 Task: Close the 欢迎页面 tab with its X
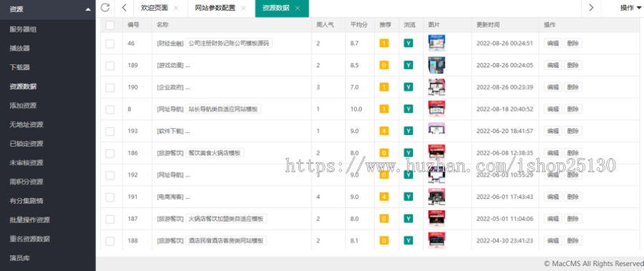pos(176,8)
